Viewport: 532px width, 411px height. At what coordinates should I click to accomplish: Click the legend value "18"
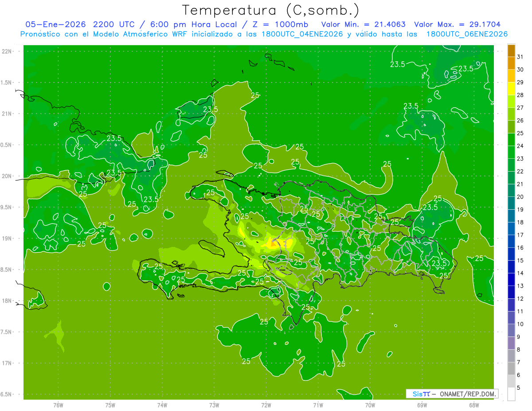(520, 222)
